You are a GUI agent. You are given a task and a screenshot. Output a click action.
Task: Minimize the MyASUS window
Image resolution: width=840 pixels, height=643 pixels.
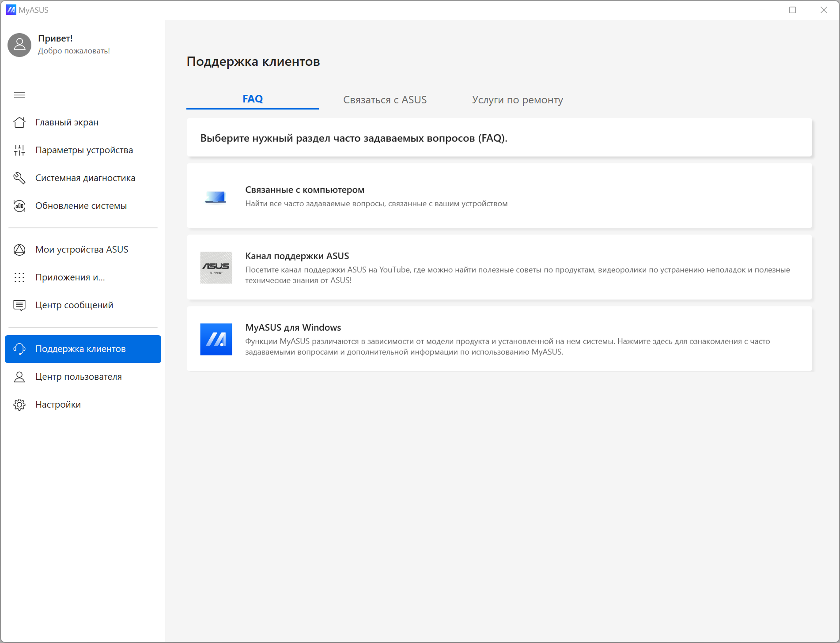pyautogui.click(x=762, y=10)
